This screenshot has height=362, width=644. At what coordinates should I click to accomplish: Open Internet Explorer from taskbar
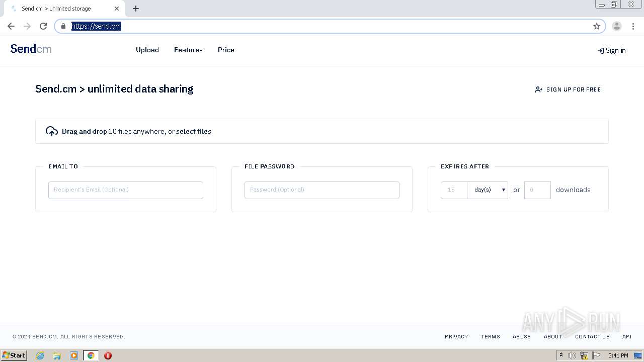point(40,355)
